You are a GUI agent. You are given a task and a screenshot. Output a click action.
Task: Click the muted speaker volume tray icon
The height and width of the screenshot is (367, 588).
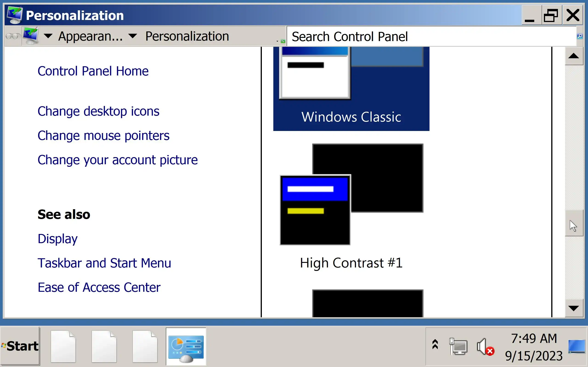click(x=485, y=347)
